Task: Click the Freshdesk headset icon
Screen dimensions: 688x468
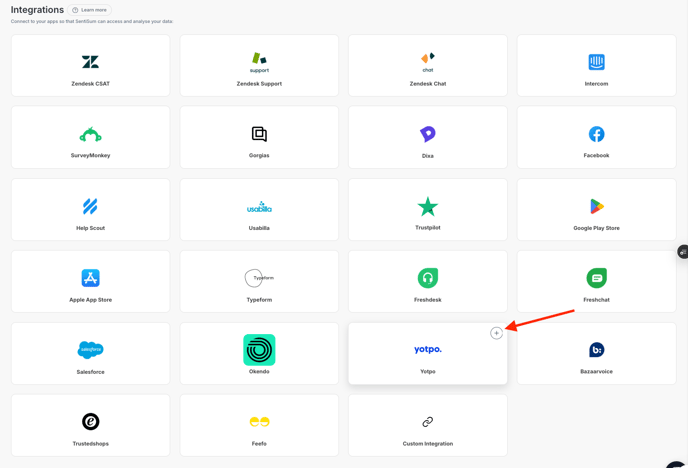Action: [x=428, y=278]
